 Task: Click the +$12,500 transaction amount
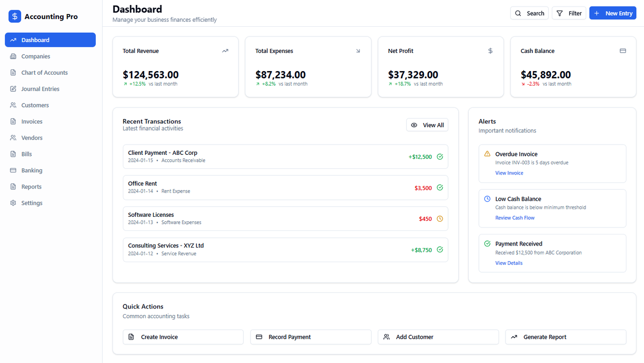(420, 157)
